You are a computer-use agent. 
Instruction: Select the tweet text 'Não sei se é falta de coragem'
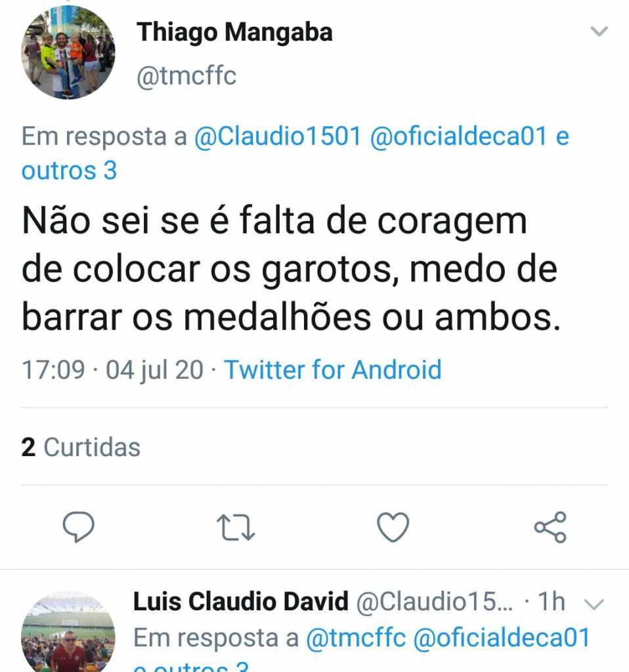274,221
